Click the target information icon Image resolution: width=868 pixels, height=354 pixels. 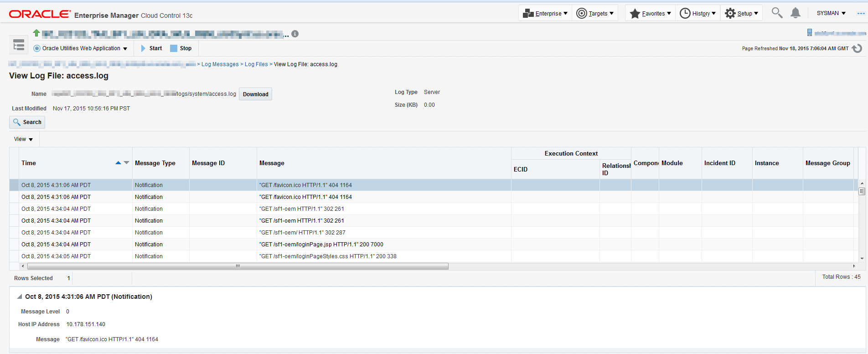pyautogui.click(x=295, y=34)
